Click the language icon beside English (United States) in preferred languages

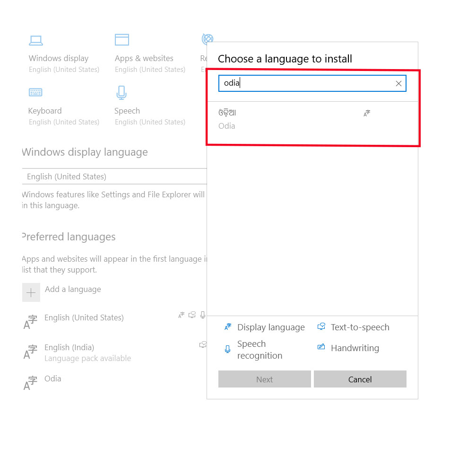pos(30,322)
